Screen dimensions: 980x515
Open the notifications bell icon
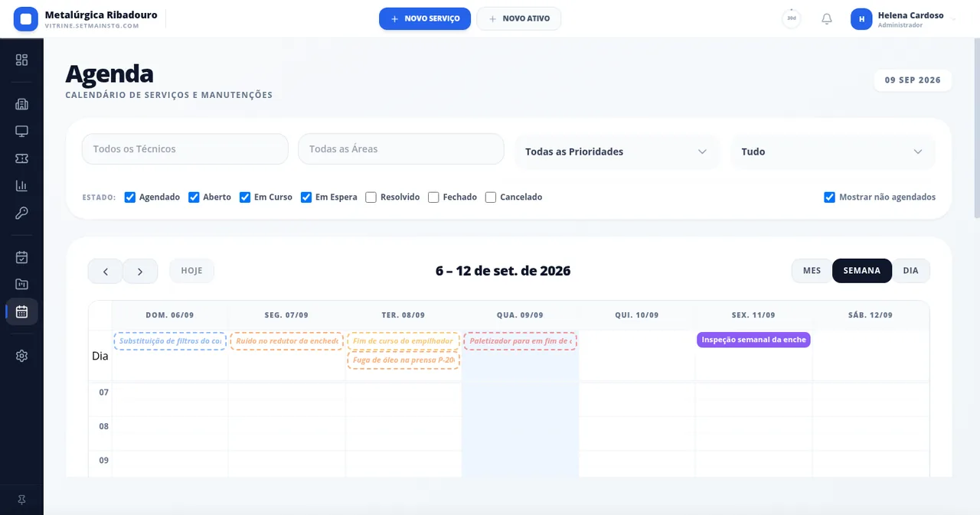827,19
